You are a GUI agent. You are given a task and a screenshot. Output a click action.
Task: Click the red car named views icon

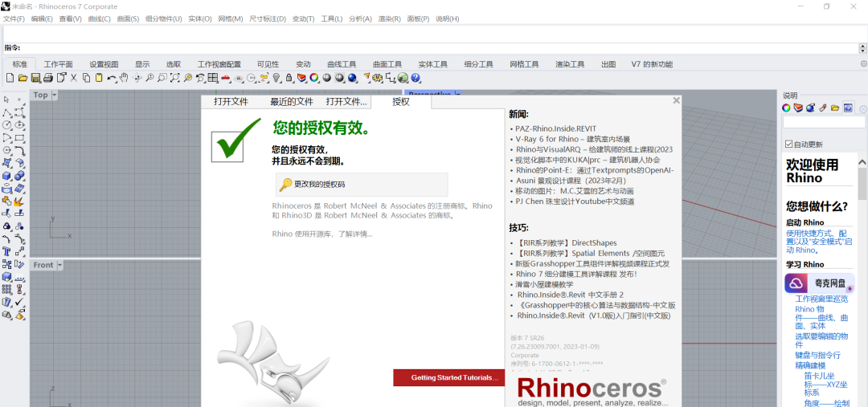click(226, 78)
